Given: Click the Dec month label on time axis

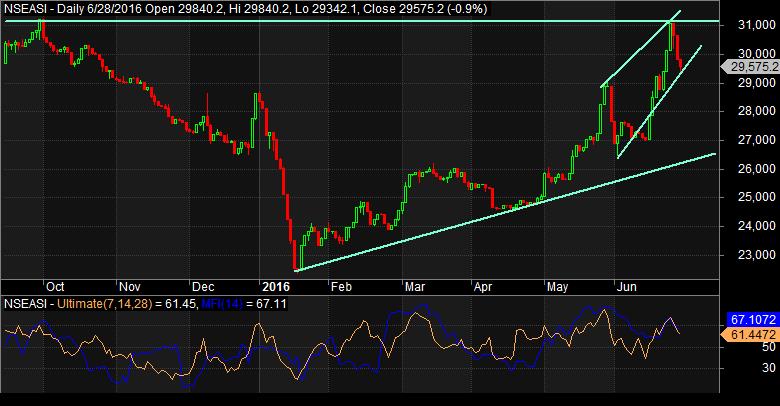Looking at the screenshot, I should (203, 287).
